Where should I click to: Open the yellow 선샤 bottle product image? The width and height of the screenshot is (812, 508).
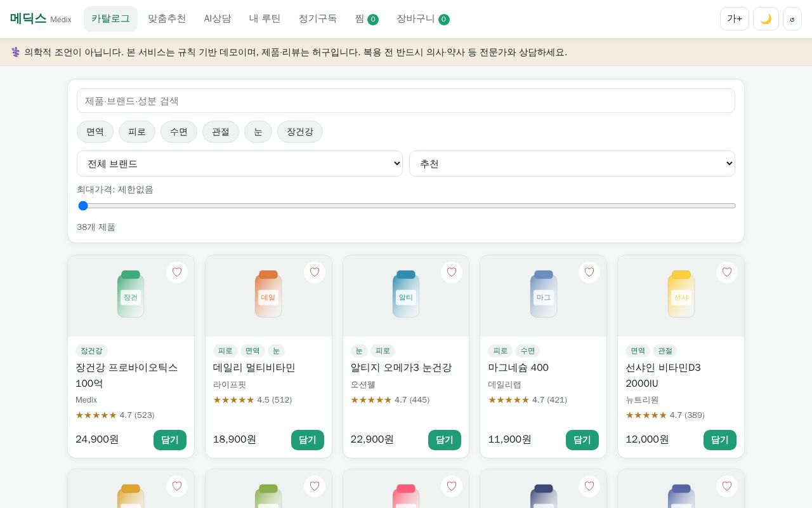pyautogui.click(x=681, y=295)
